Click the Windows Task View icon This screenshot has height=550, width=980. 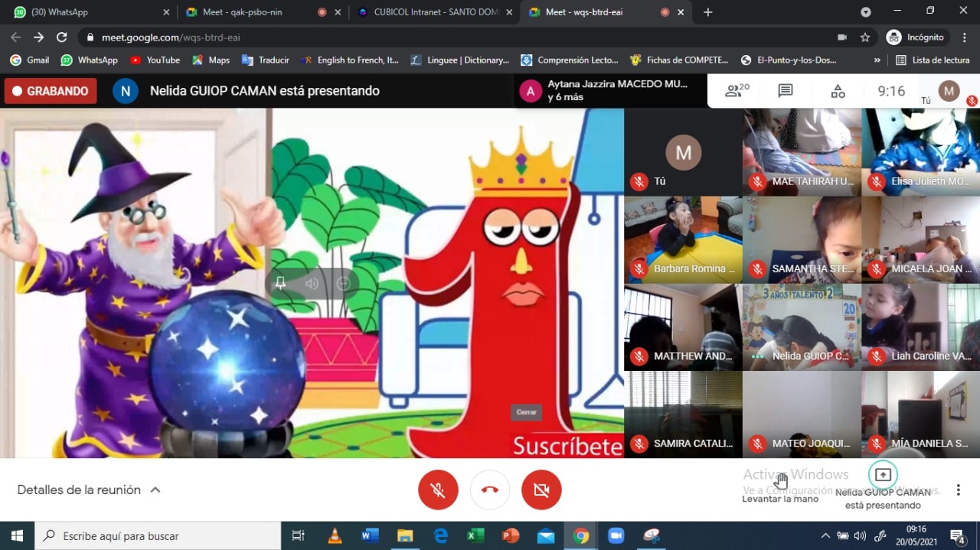point(299,535)
